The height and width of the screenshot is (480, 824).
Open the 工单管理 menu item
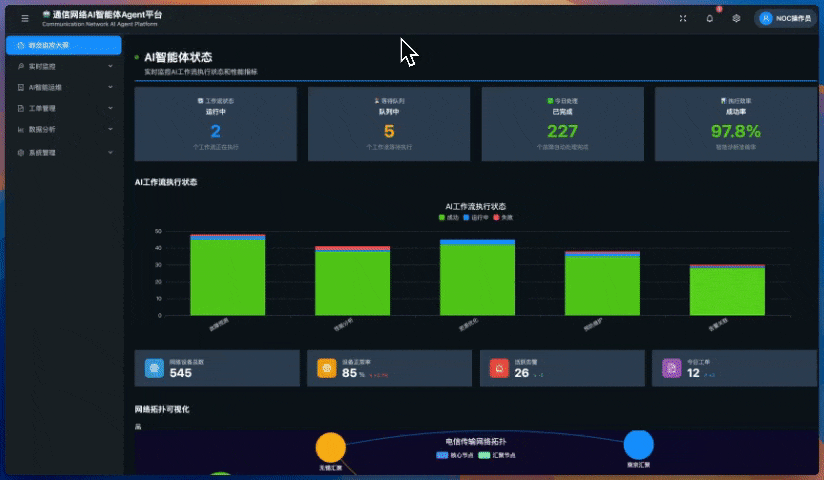tap(64, 108)
